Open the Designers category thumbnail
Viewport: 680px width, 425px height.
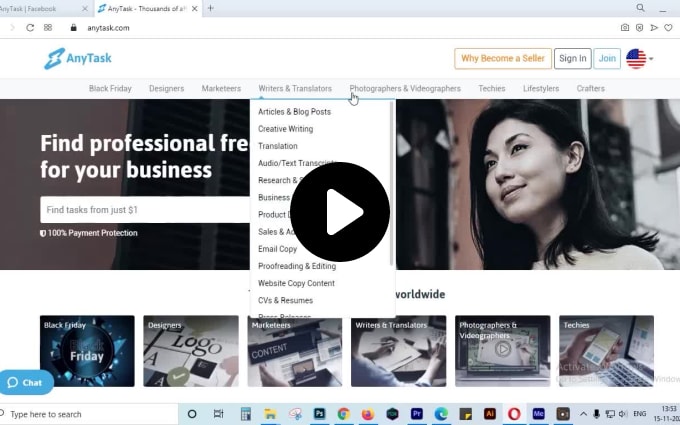[x=191, y=351]
